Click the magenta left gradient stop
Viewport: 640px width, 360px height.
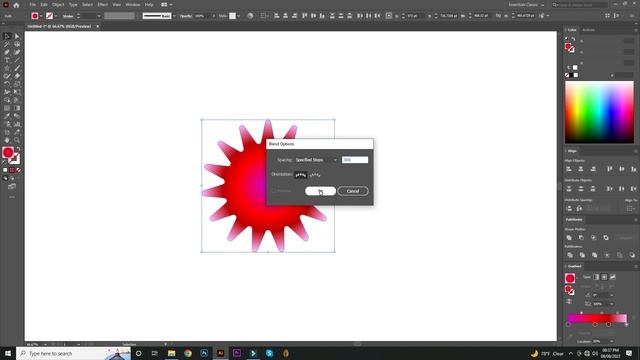pos(568,324)
